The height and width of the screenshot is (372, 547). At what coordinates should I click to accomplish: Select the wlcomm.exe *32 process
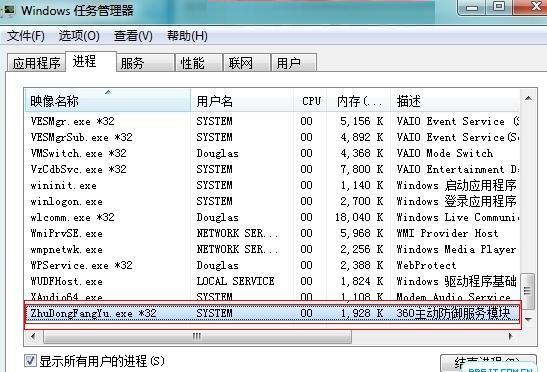point(272,217)
